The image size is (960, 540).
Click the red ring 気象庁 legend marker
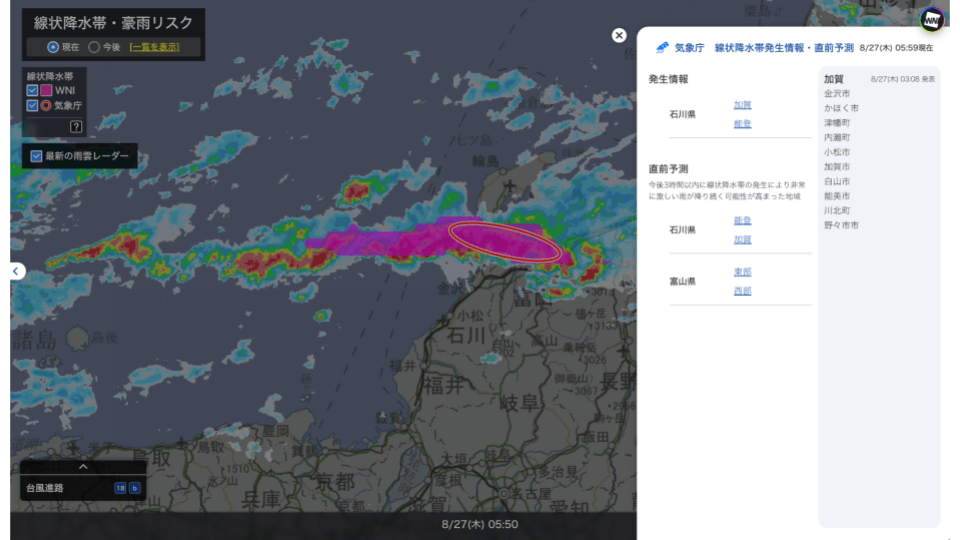pos(46,105)
